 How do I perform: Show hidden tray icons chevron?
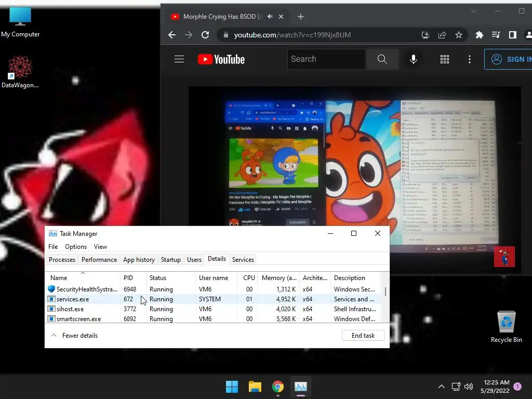pyautogui.click(x=442, y=387)
